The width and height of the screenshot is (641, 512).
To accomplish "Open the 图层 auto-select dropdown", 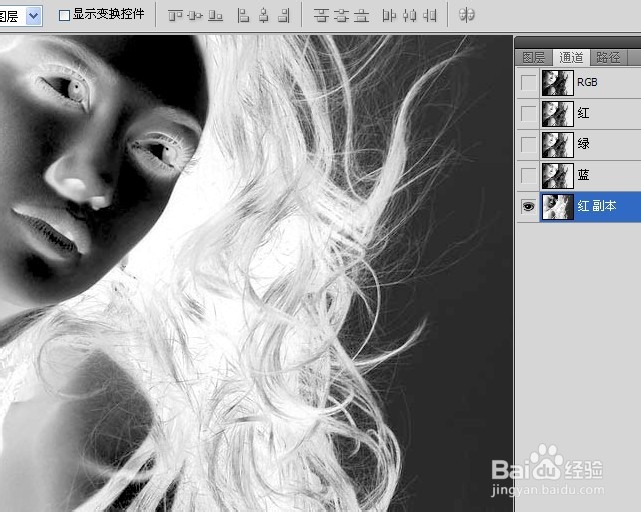I will [34, 16].
